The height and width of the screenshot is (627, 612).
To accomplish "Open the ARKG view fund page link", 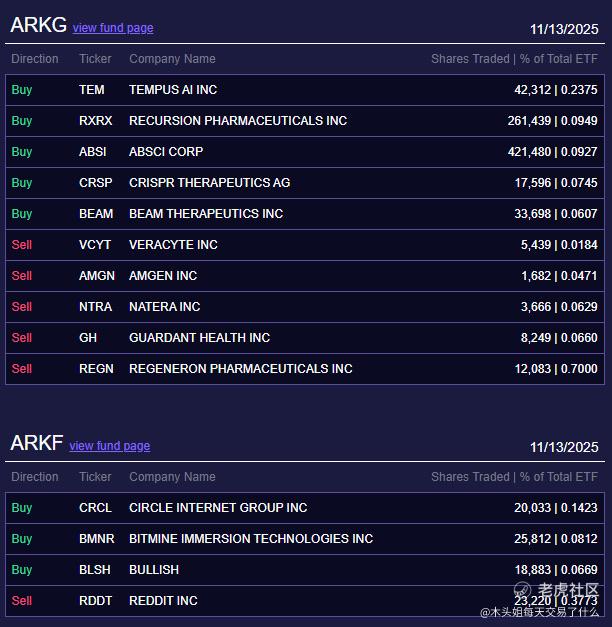I will click(113, 28).
